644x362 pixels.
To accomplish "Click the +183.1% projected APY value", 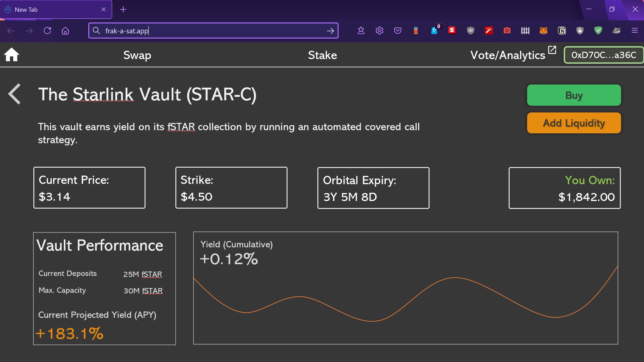I will tap(70, 334).
